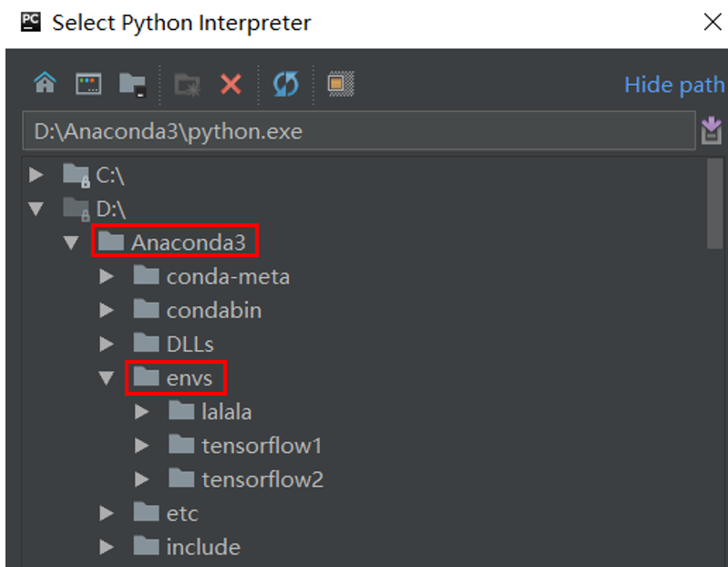Click the New Folder toolbar icon

[188, 85]
